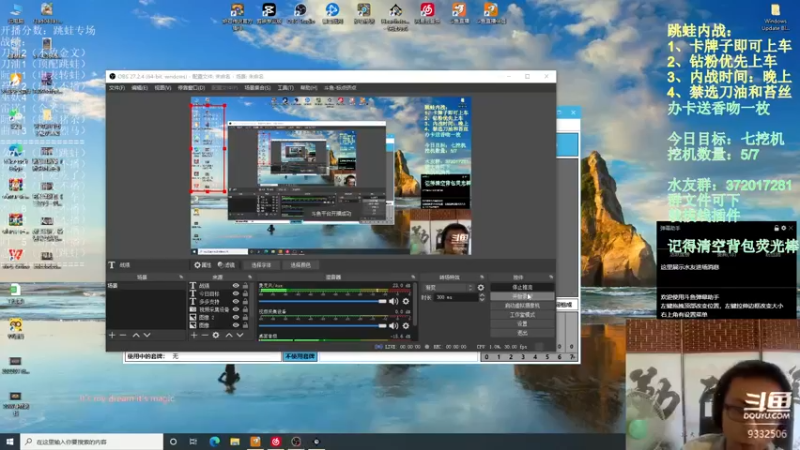The height and width of the screenshot is (450, 800).
Task: Move scene up with arrow icon
Action: tap(136, 335)
